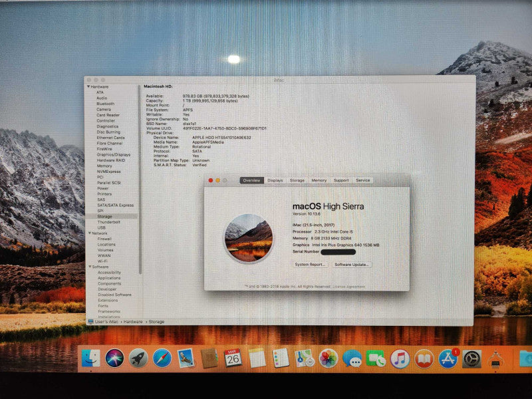Image resolution: width=532 pixels, height=399 pixels.
Task: Click Hardware in the path bar
Action: [x=133, y=322]
